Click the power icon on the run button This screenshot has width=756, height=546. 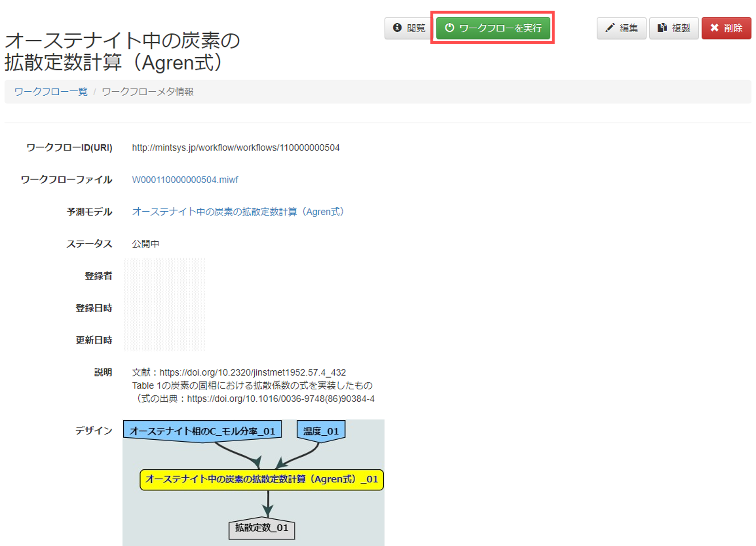[x=449, y=28]
